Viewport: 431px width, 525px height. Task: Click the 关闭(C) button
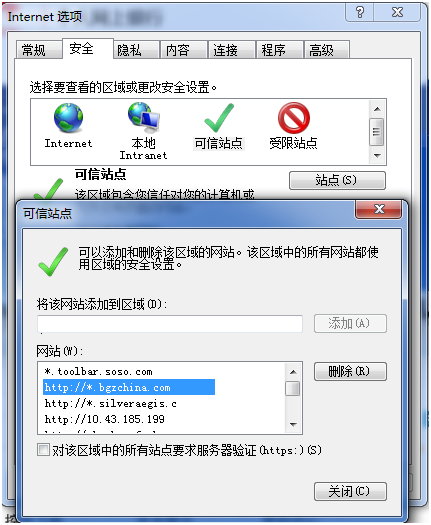[350, 492]
